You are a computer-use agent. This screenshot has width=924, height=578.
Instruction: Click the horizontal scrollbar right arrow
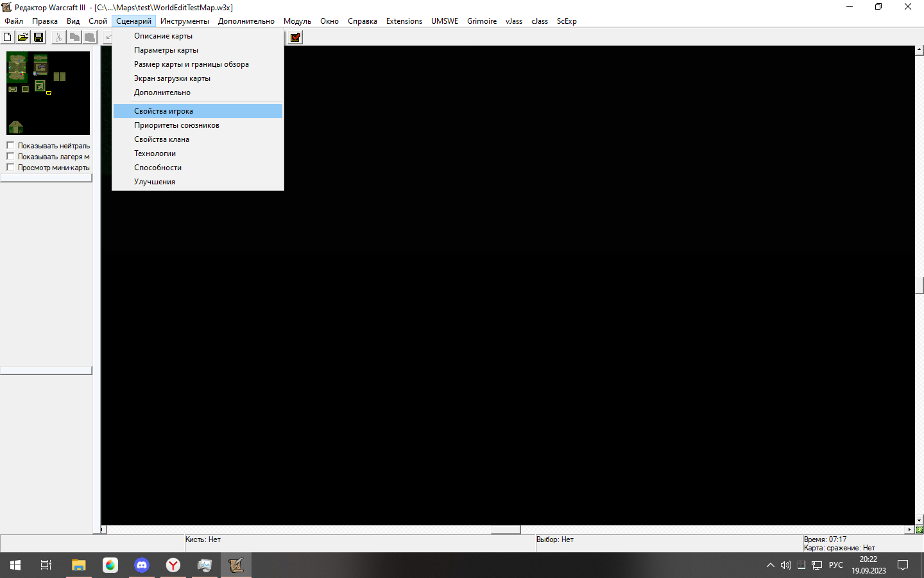(x=910, y=530)
